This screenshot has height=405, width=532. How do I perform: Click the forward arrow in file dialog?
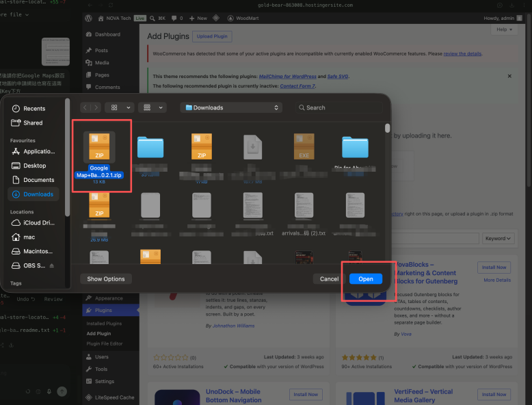(x=96, y=107)
